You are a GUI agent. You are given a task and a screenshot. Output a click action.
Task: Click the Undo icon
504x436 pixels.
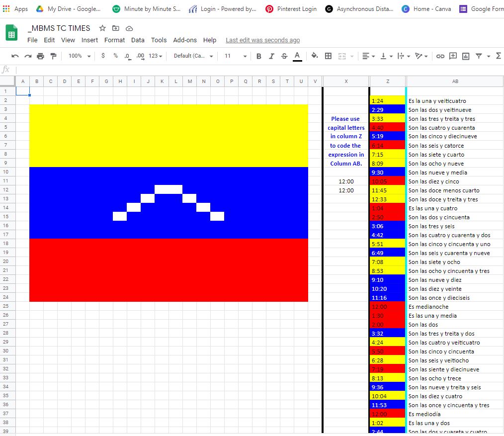(15, 56)
